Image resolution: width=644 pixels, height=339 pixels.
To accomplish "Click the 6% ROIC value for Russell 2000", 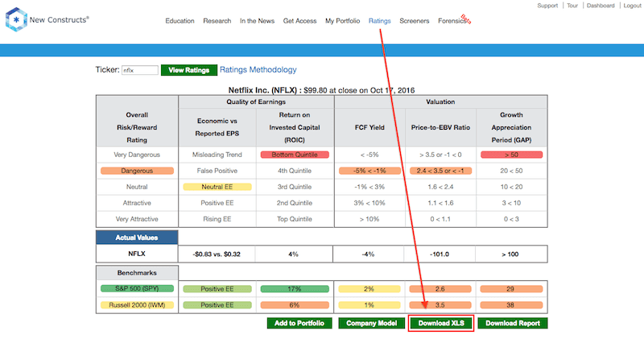I will (x=295, y=305).
